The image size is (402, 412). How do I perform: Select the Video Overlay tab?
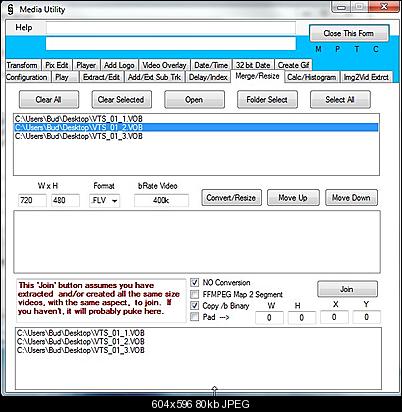[164, 65]
